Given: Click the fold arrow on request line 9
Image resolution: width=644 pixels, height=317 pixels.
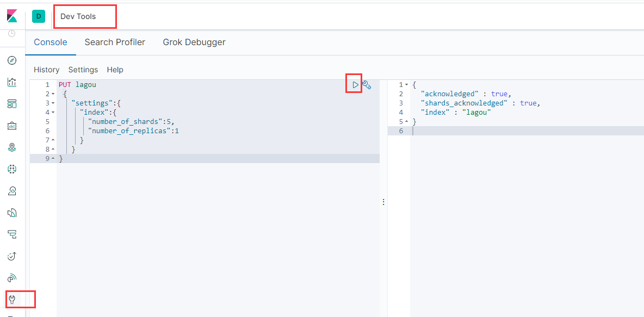Looking at the screenshot, I should [53, 159].
